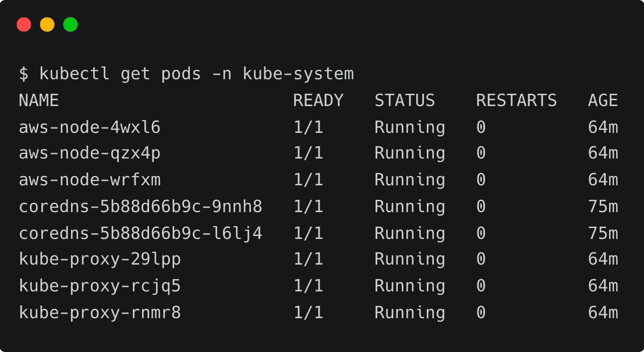Select pod name kube-proxy-rcjq5
The width and height of the screenshot is (644, 352).
(x=100, y=286)
